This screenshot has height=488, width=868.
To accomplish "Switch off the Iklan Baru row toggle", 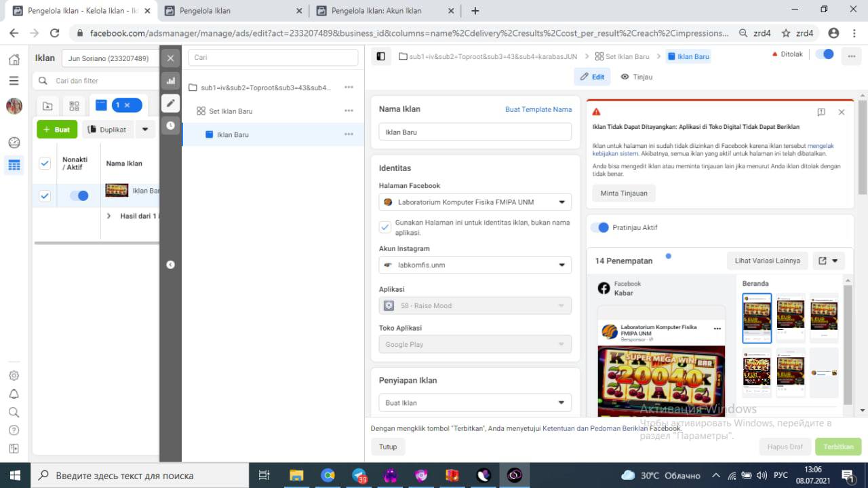I will click(x=79, y=195).
